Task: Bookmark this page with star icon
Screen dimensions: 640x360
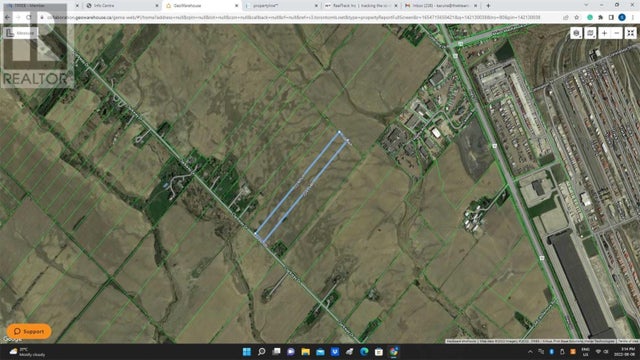Action: [576, 18]
